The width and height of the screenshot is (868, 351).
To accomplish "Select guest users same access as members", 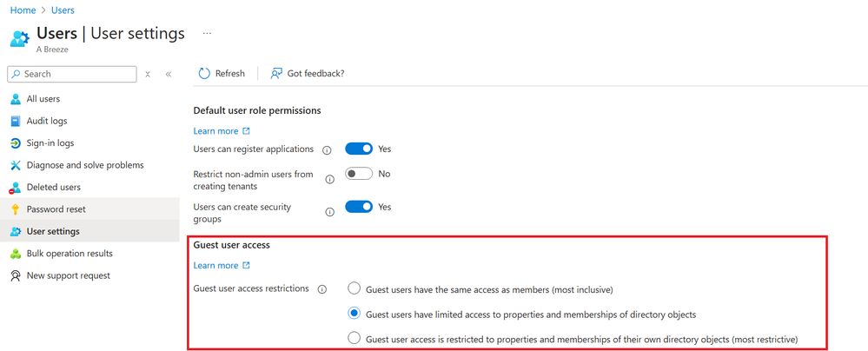I will [354, 288].
